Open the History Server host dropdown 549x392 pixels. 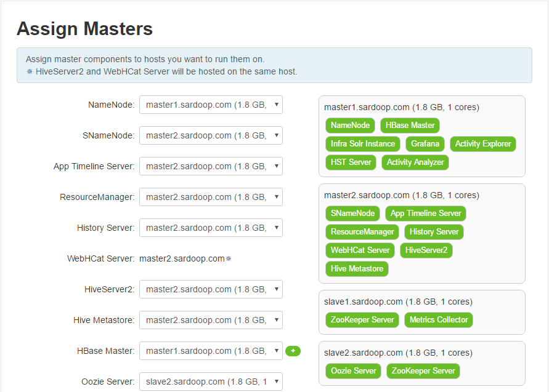pyautogui.click(x=211, y=228)
